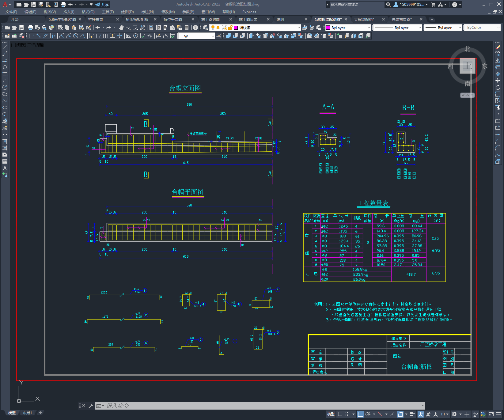The image size is (504, 420).
Task: Select the Hatch tool in draw toolbar
Action: pos(5,141)
